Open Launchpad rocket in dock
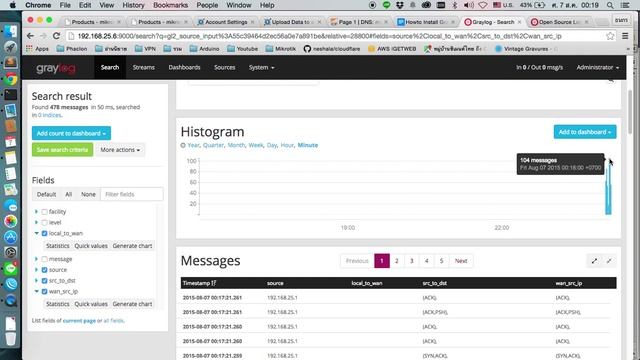640x360 pixels. point(11,47)
